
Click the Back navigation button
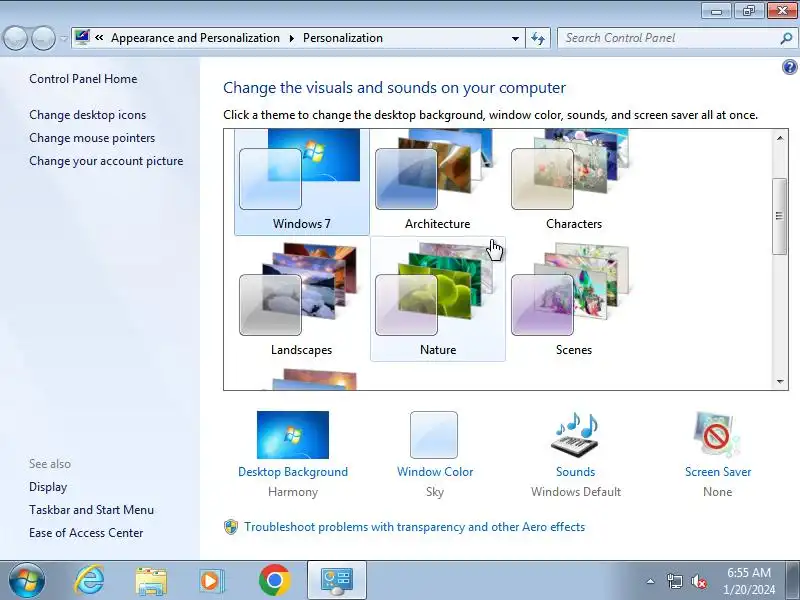point(15,38)
